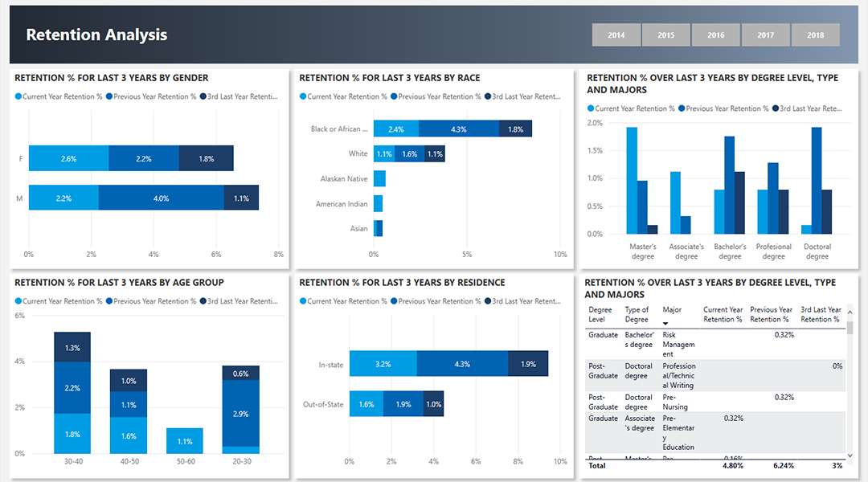868x482 pixels.
Task: Click the Alaskan Native bar
Action: click(379, 179)
